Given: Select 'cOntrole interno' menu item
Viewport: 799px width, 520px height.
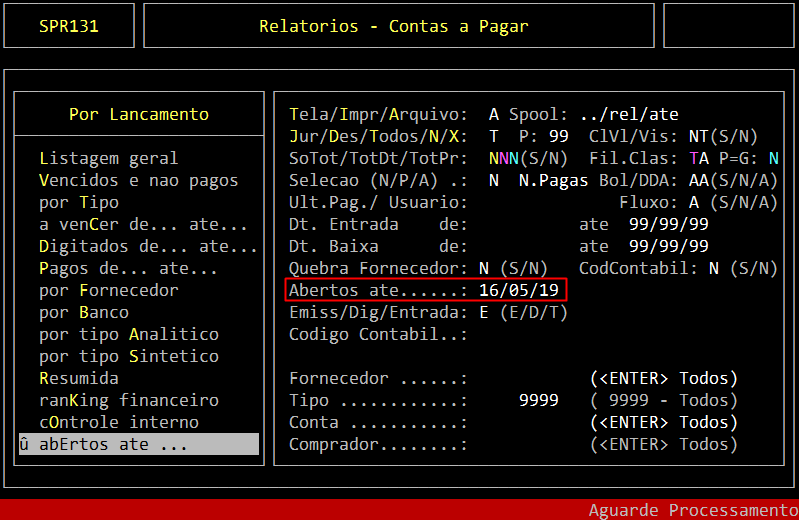Looking at the screenshot, I should pyautogui.click(x=118, y=422).
